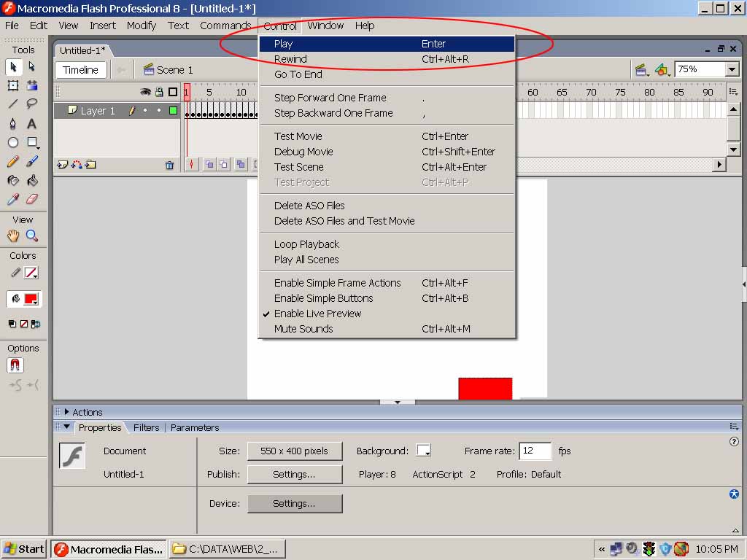Select the Oval tool
747x560 pixels.
click(13, 142)
